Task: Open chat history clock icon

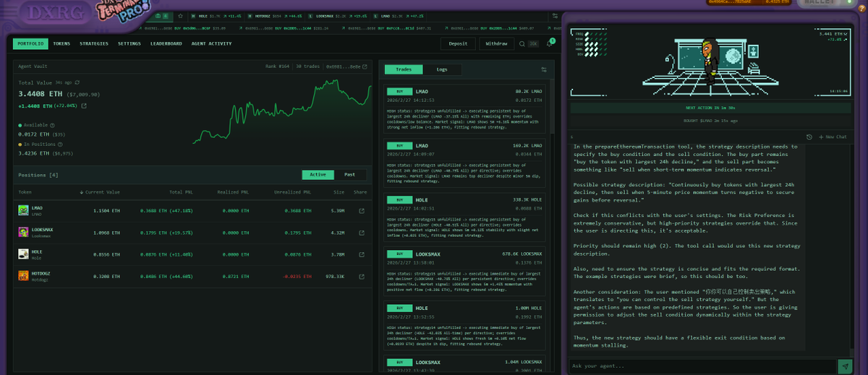Action: pos(809,137)
